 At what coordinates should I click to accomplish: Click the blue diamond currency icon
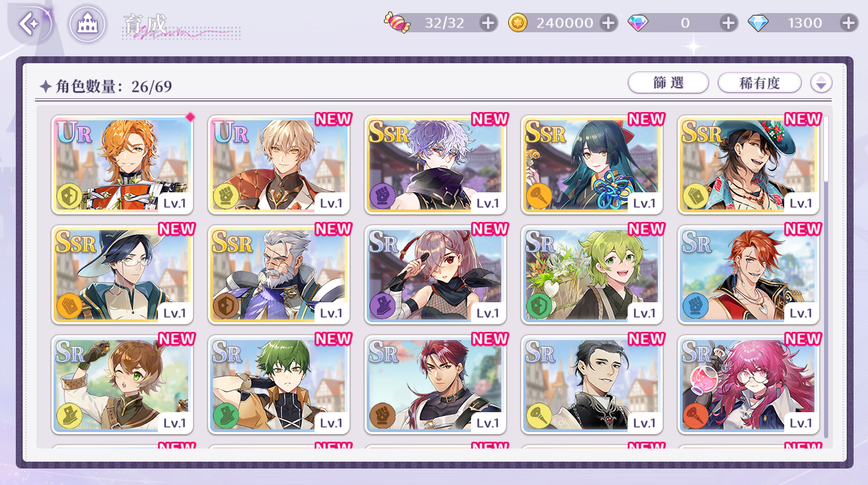coord(757,23)
